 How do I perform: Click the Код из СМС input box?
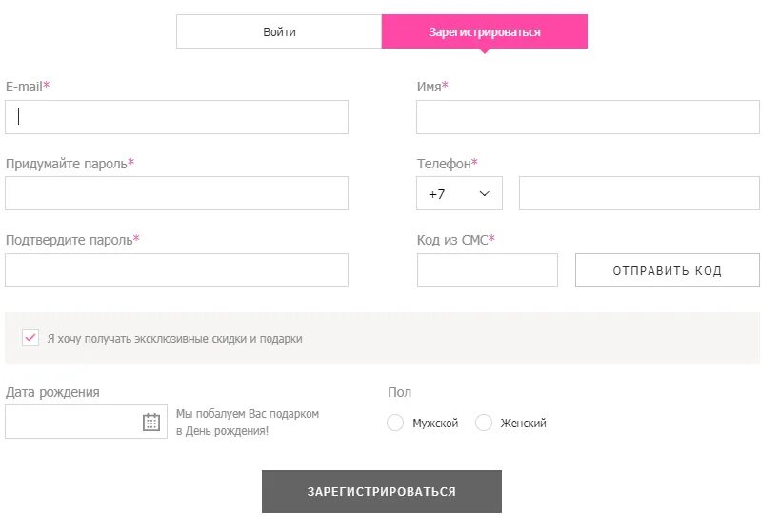487,270
